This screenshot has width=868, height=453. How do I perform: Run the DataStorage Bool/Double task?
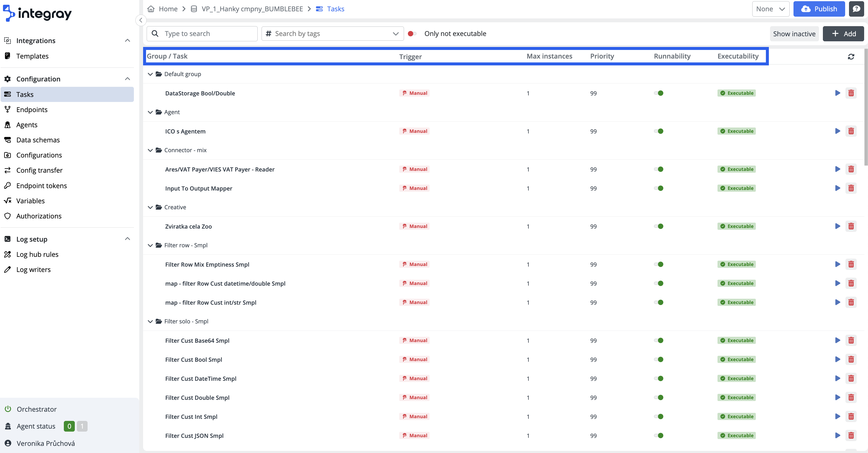[837, 93]
